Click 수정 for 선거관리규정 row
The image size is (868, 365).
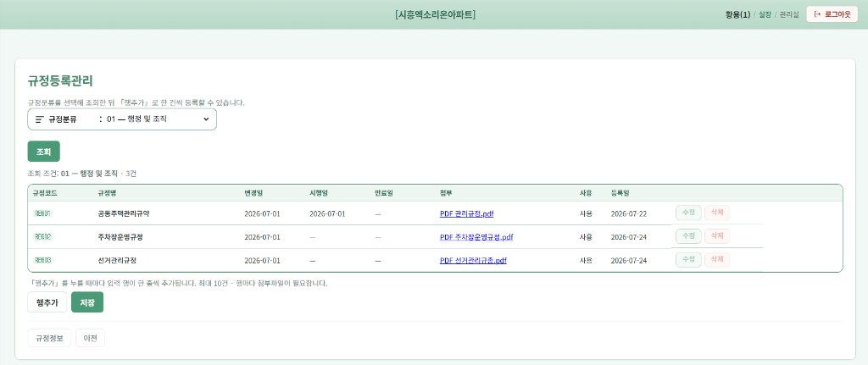point(688,259)
